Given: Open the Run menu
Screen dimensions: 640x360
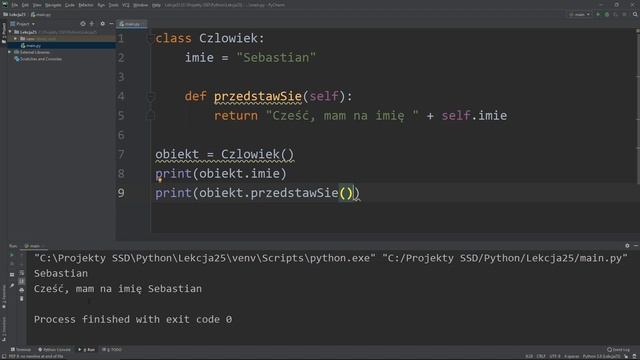Looking at the screenshot, I should coord(101,5).
